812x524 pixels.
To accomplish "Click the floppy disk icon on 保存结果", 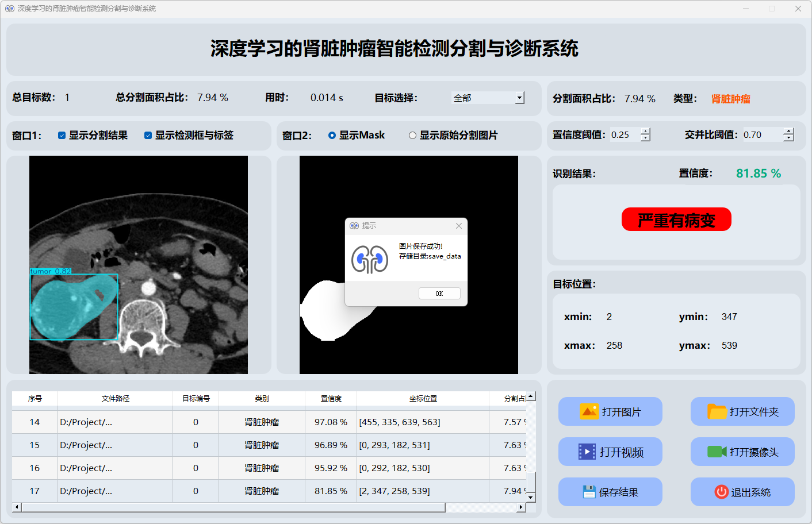I will coord(589,492).
